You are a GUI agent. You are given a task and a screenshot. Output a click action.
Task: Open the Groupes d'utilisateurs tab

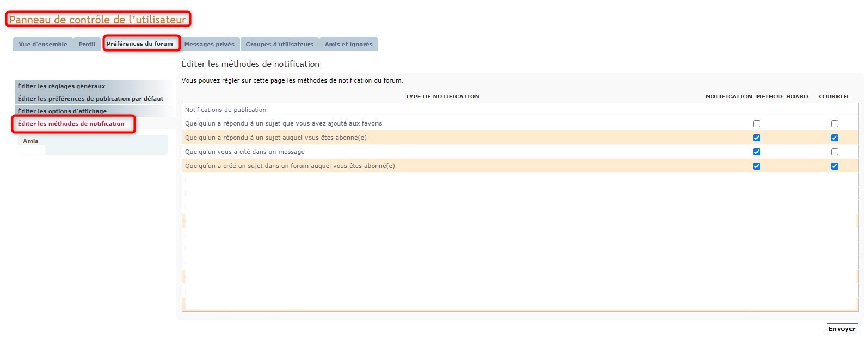click(279, 45)
